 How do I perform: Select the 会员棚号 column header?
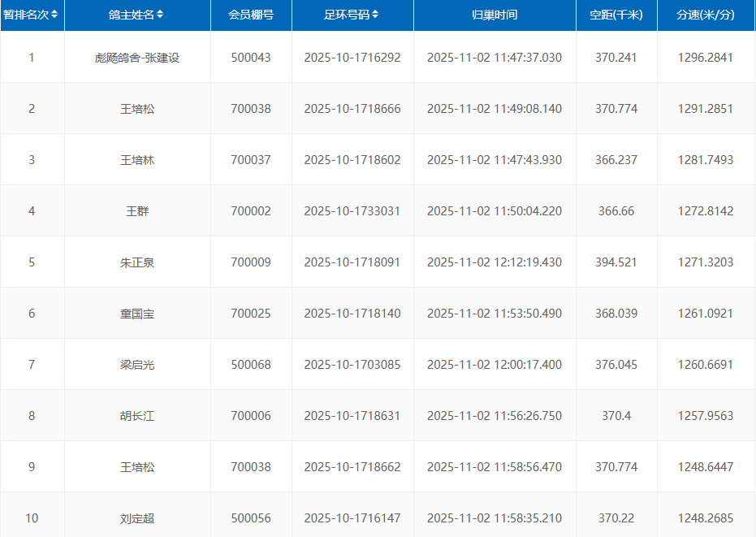pos(251,15)
